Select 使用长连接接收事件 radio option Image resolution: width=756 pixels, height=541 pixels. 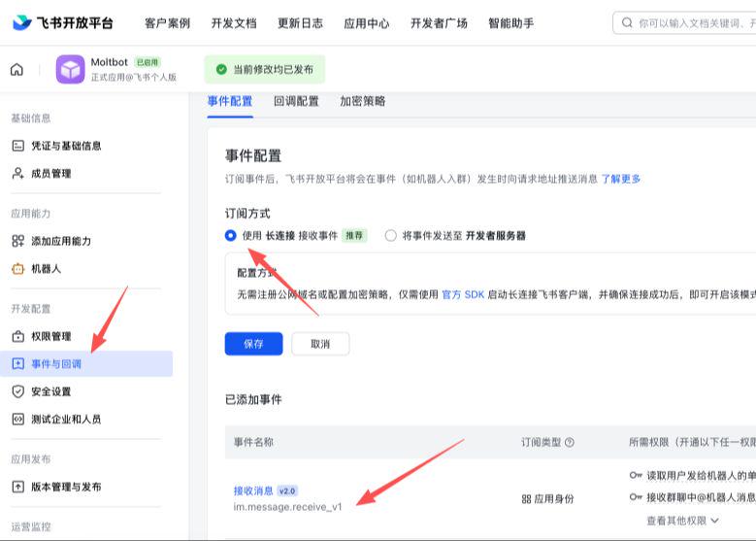coord(230,235)
